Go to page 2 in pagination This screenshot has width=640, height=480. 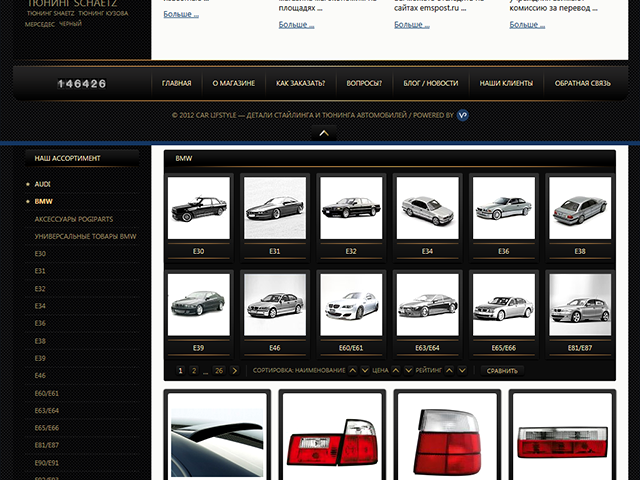coord(194,371)
